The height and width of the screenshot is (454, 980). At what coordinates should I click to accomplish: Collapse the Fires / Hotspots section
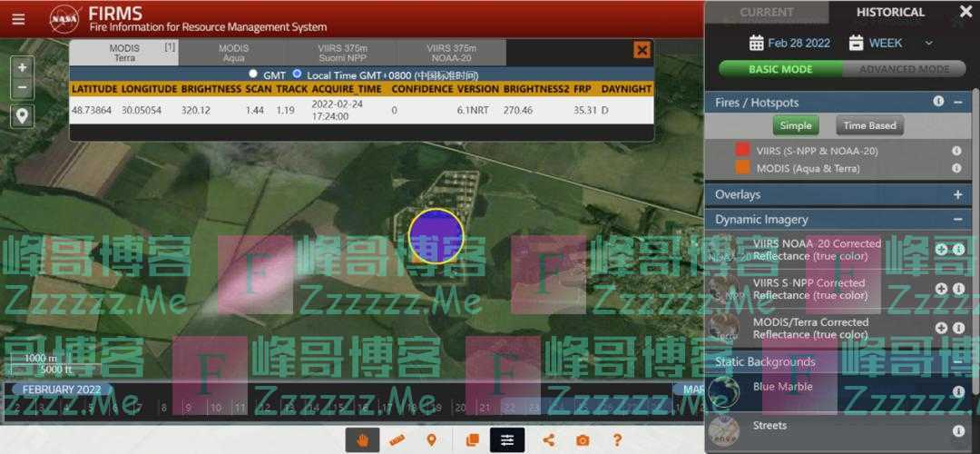(957, 102)
